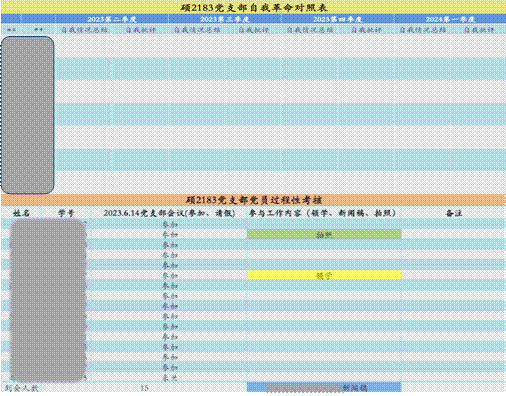Select the 2024第一季度 header cell

pyautogui.click(x=450, y=19)
